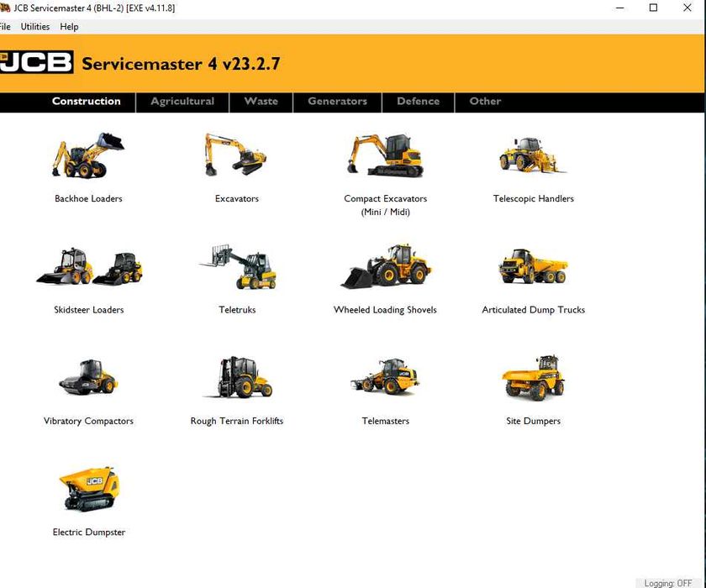Click the Telescopic Handlers label

pyautogui.click(x=534, y=198)
